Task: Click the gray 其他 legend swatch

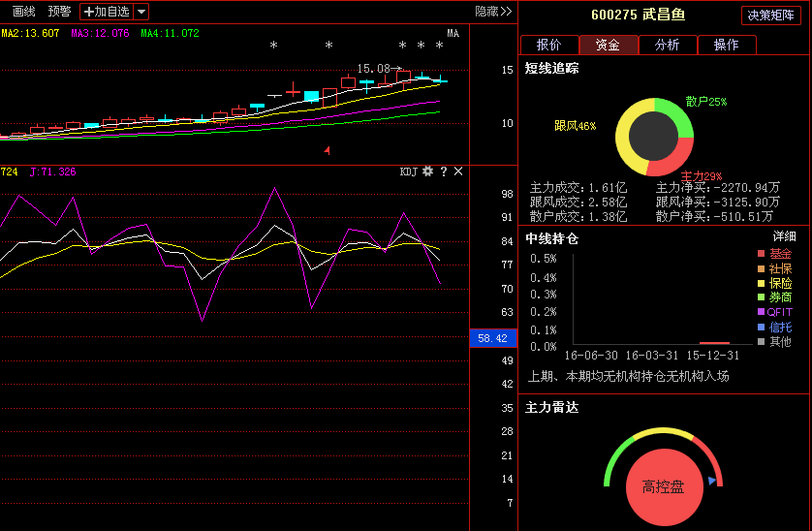Action: click(x=761, y=341)
